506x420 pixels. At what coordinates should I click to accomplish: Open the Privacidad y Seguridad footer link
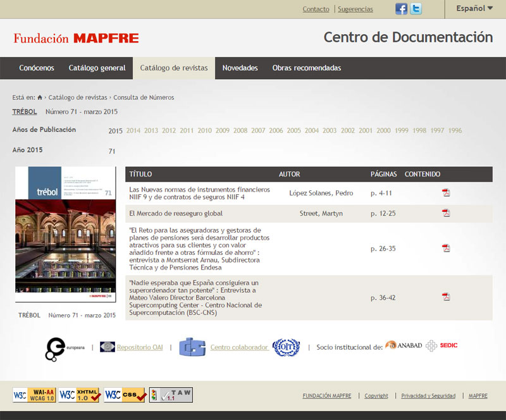tap(428, 396)
